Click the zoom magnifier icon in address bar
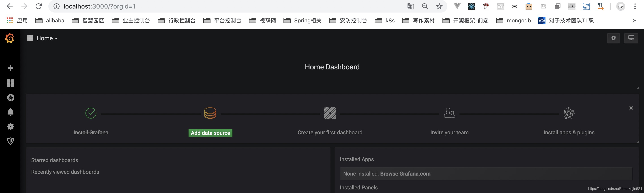Viewport: 644px width, 193px height. 425,6
